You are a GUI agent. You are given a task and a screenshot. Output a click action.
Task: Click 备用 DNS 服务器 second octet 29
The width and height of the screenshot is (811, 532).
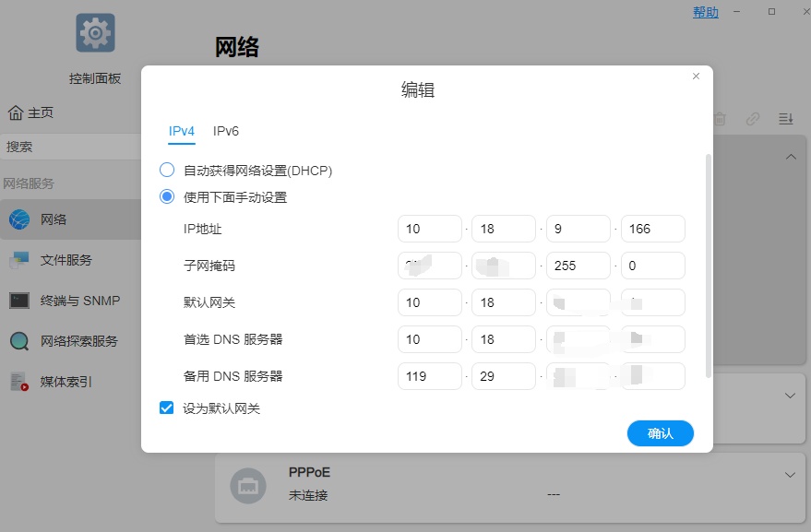[504, 376]
